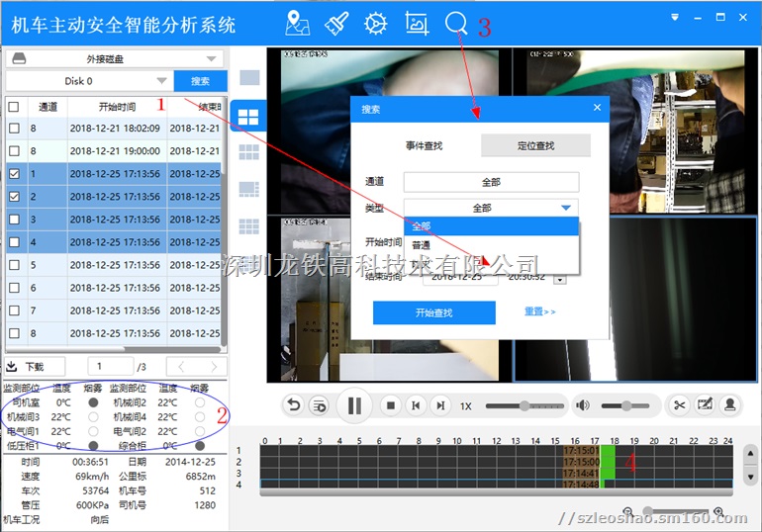The width and height of the screenshot is (762, 532).
Task: Click the snapshot edit icon
Action: pyautogui.click(x=705, y=404)
